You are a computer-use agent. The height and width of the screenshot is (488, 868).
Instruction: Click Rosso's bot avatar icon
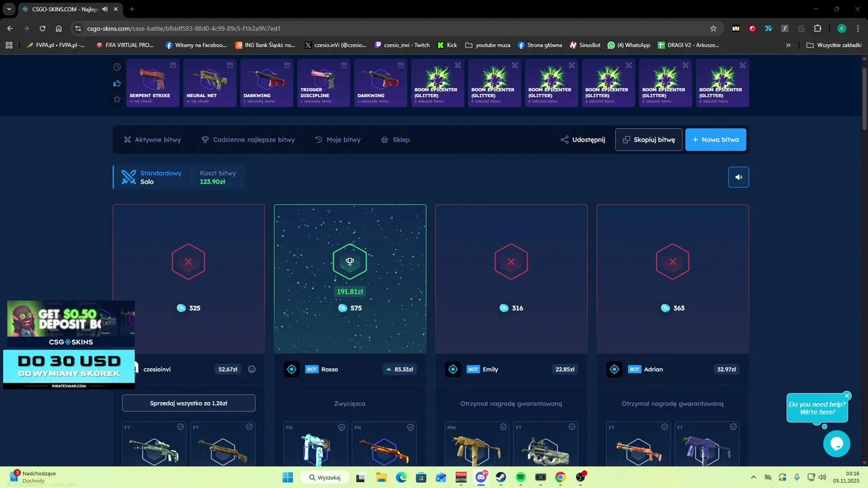[292, 369]
